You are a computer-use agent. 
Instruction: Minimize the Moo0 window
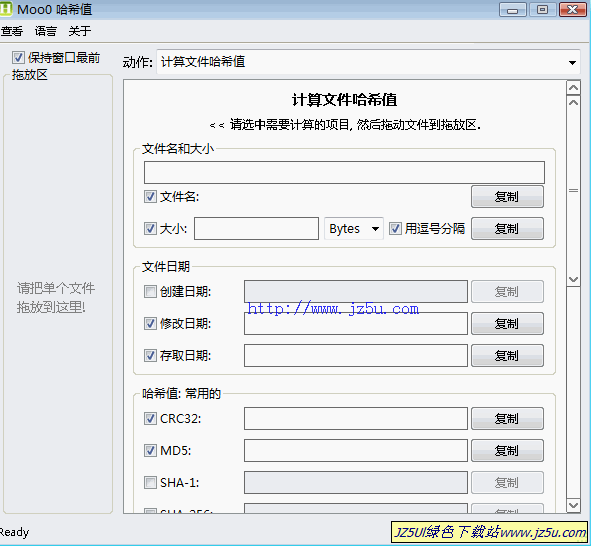[x=513, y=10]
